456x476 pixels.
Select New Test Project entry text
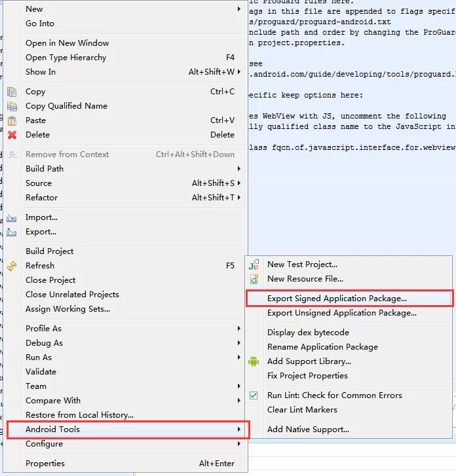(302, 265)
